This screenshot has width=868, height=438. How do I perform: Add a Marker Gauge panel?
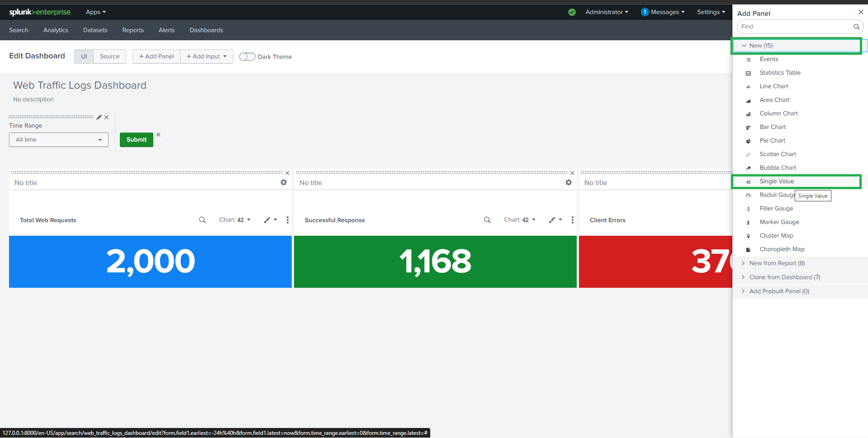779,222
